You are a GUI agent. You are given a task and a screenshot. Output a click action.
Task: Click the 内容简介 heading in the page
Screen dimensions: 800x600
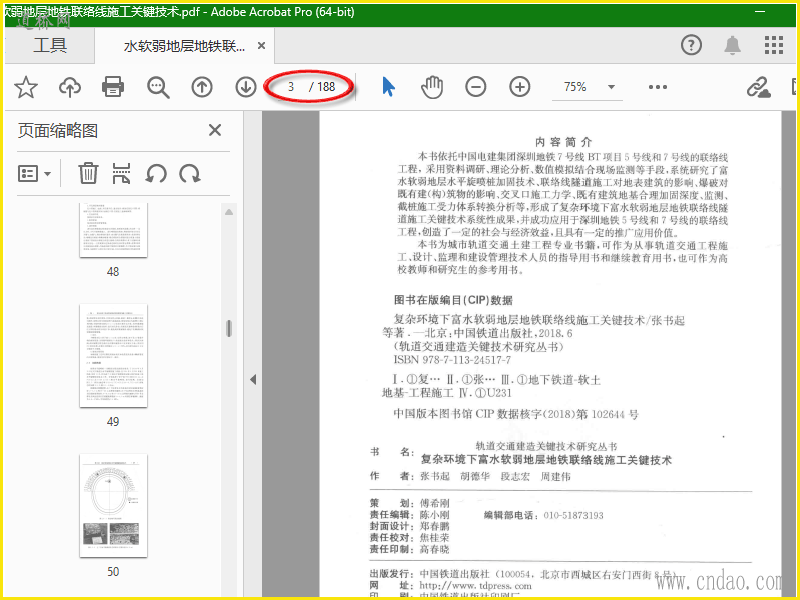(x=563, y=142)
